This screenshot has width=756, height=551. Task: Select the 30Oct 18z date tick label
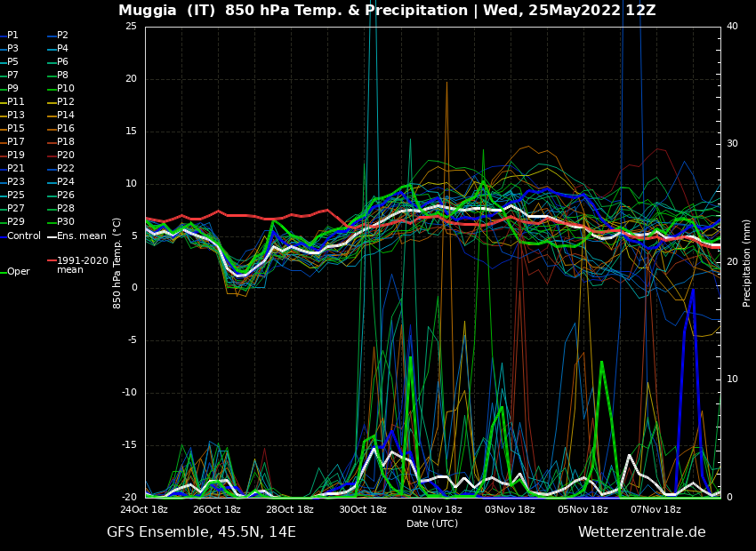[363, 510]
